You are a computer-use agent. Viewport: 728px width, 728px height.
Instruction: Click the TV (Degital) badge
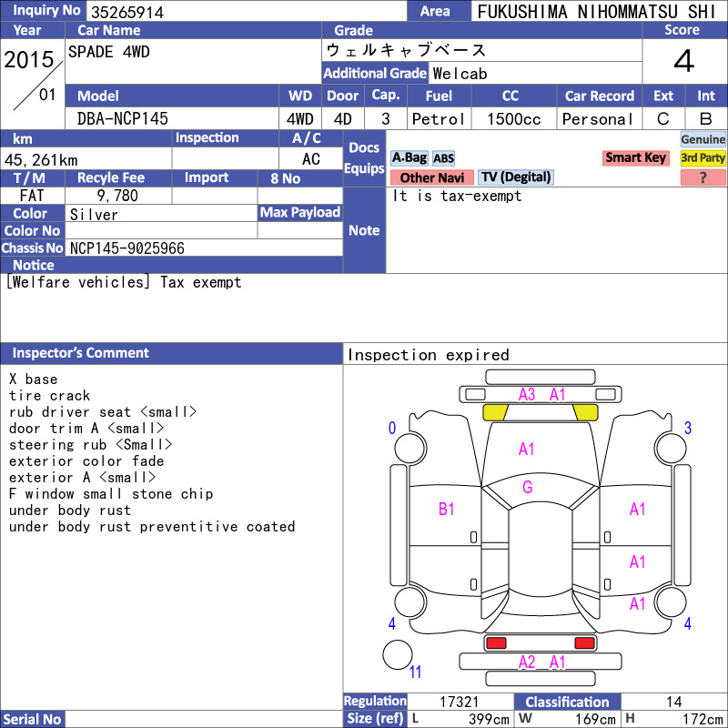(x=516, y=177)
